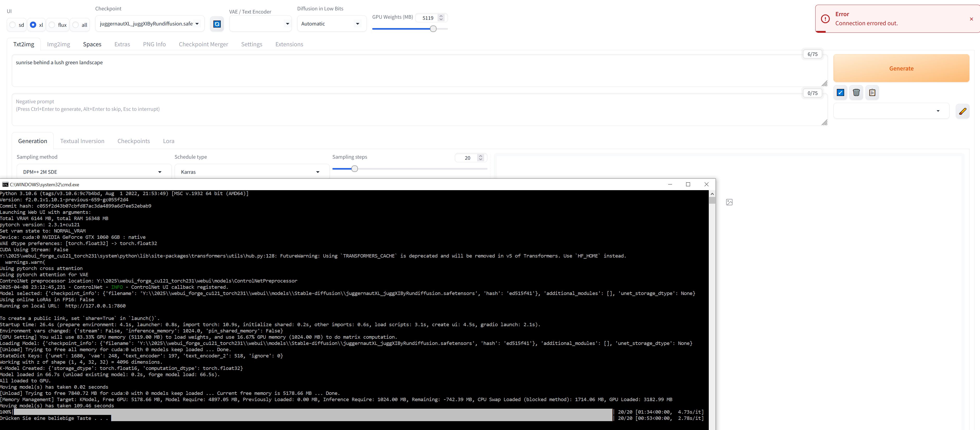Image resolution: width=980 pixels, height=430 pixels.
Task: Dismiss the Connection errored out notification
Action: [x=971, y=19]
